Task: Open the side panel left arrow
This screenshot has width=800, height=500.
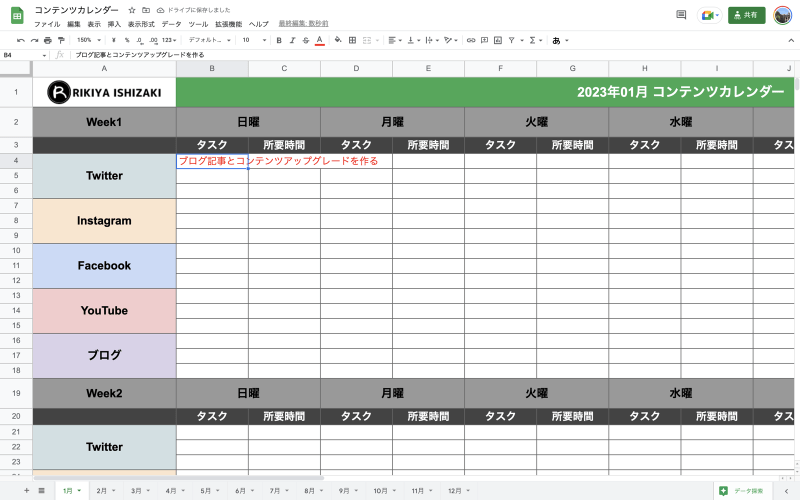Action: coord(786,491)
